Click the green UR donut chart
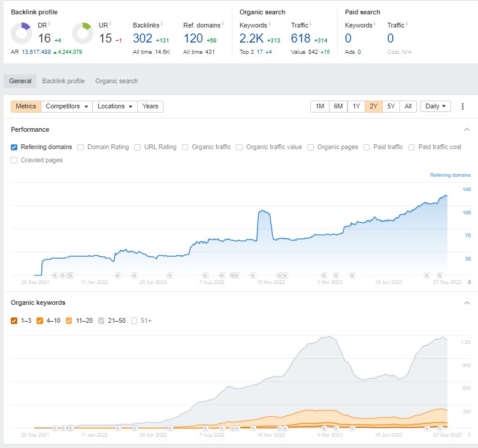 pos(82,33)
